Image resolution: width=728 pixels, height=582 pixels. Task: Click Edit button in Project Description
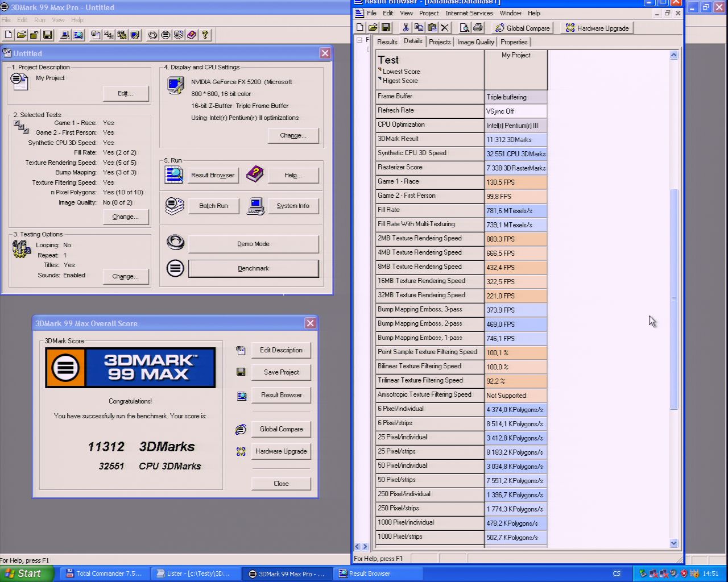(x=126, y=93)
